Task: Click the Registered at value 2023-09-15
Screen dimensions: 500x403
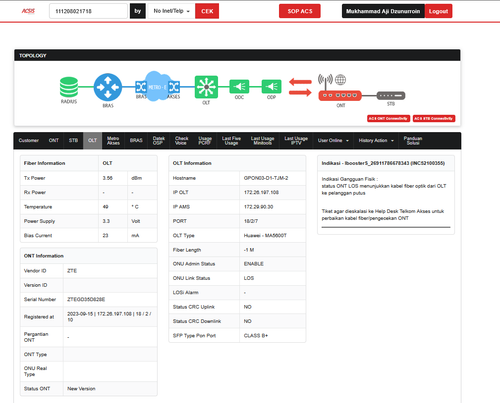Action: pos(109,317)
